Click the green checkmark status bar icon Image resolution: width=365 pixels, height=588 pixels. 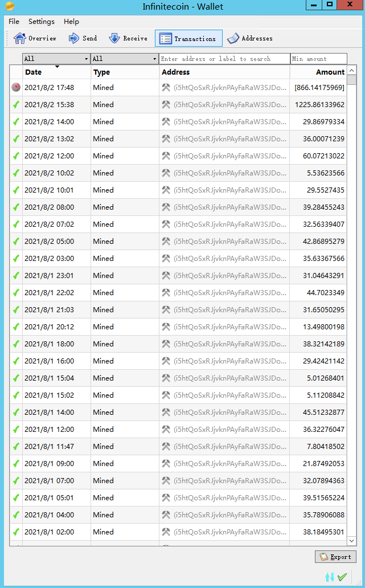342,577
